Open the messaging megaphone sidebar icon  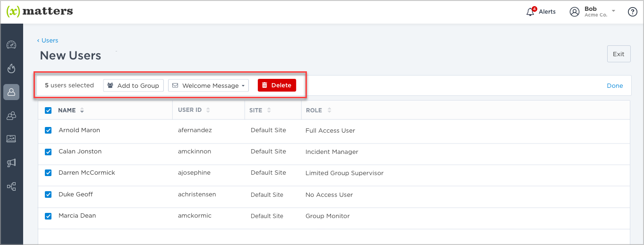11,163
